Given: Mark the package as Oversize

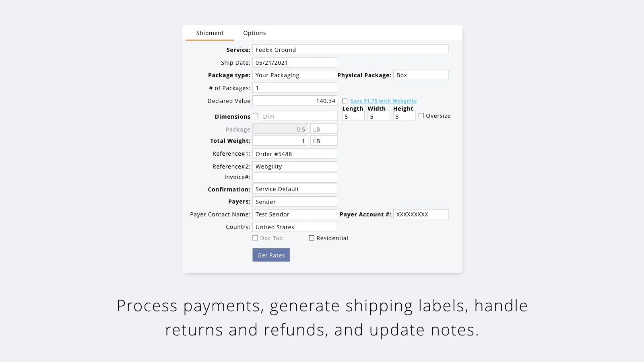Looking at the screenshot, I should [421, 115].
